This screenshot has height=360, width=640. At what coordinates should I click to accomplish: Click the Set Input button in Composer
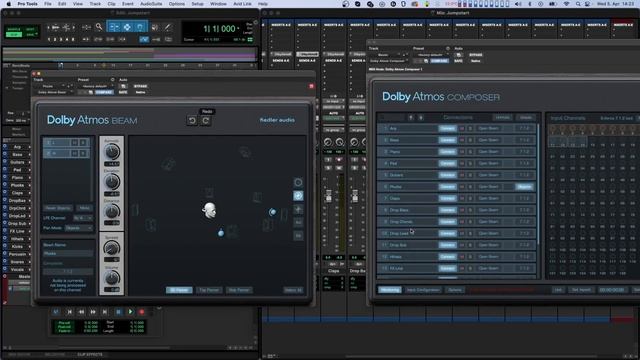pos(581,290)
